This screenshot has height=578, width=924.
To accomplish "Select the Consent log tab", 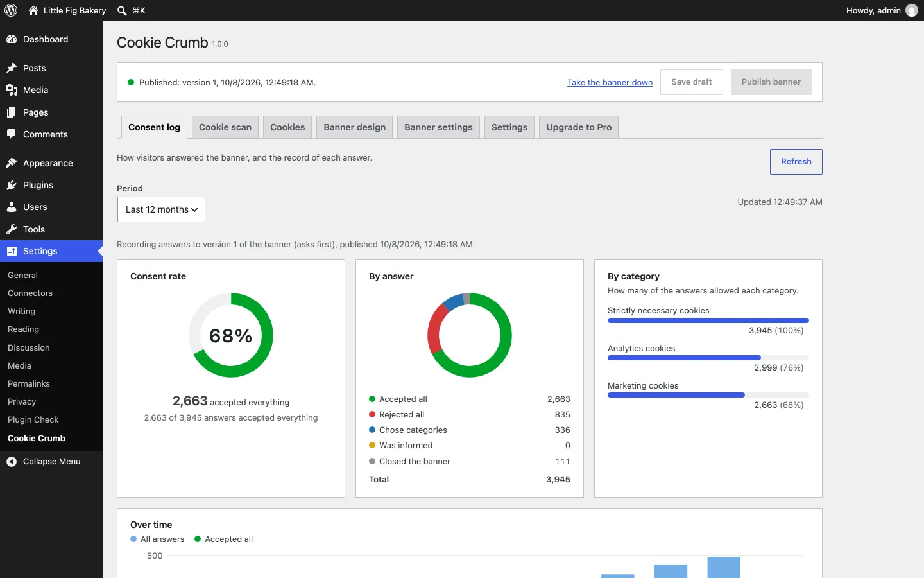I will click(154, 127).
